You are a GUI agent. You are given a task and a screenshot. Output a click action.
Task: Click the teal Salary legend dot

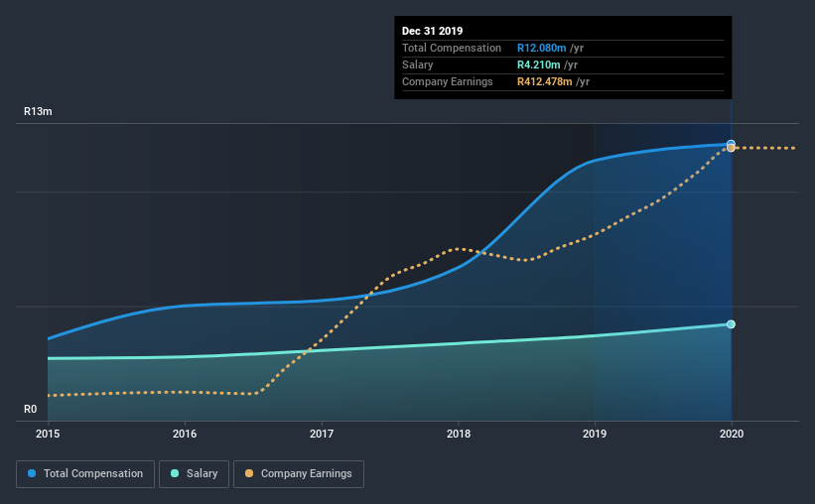pos(175,473)
